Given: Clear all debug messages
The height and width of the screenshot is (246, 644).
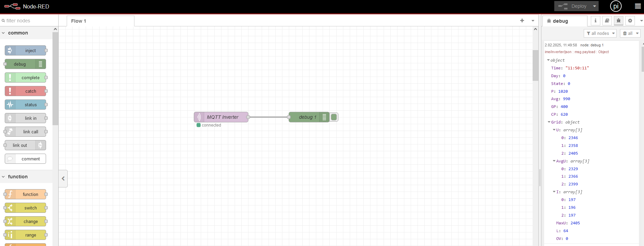Looking at the screenshot, I should [x=627, y=33].
